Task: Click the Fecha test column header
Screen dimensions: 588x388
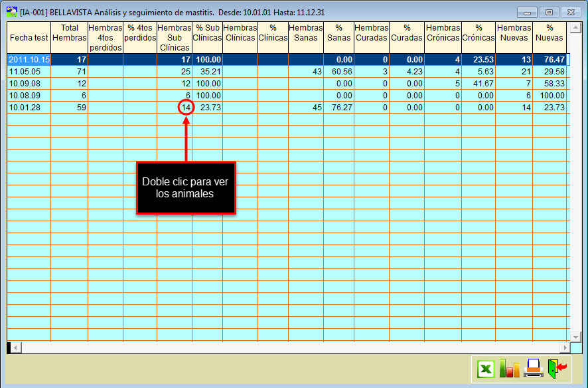Action: (x=29, y=38)
